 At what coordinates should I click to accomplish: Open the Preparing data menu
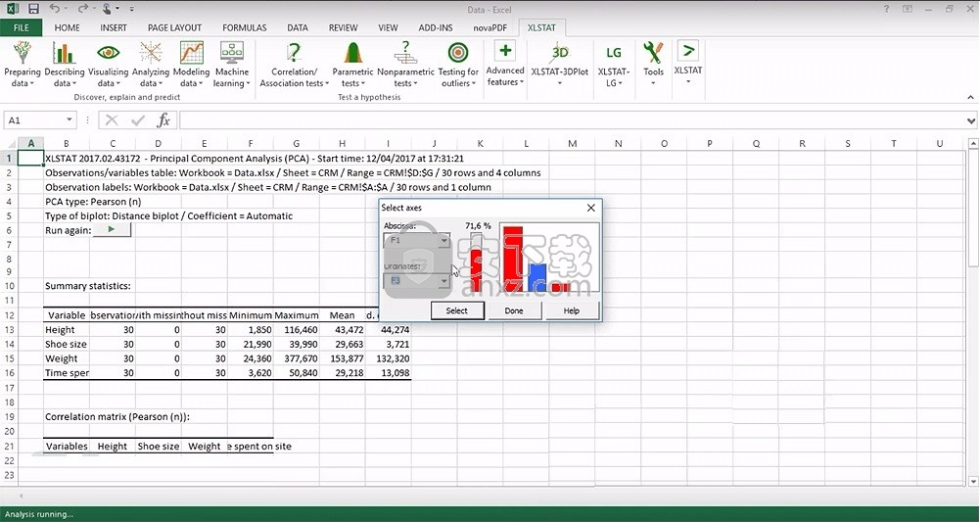tap(22, 65)
